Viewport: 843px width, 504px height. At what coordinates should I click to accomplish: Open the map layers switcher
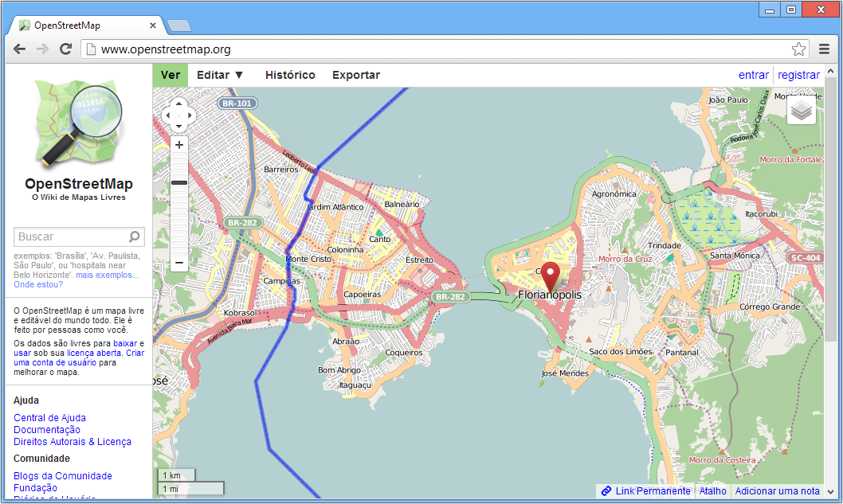click(x=801, y=111)
